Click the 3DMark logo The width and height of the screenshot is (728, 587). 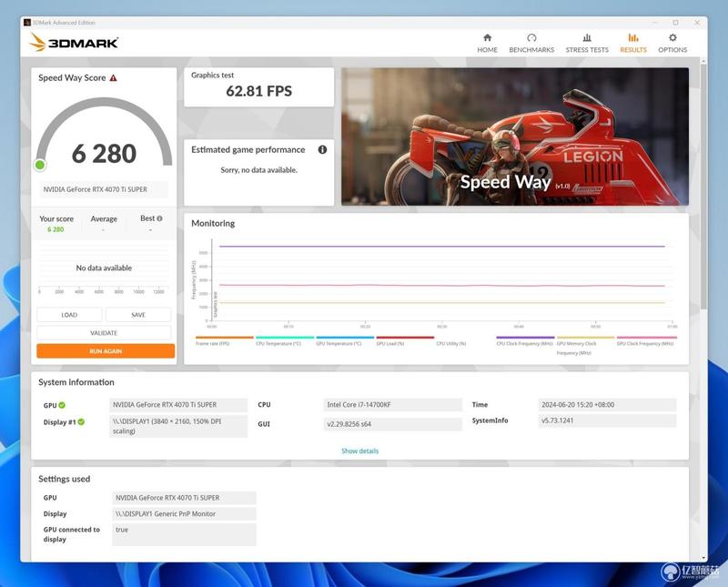pos(74,43)
